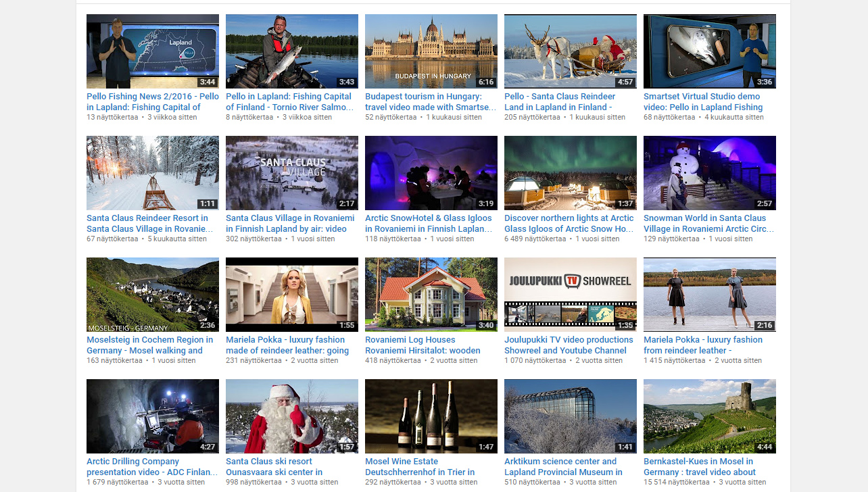868x492 pixels.
Task: Open the Rovaniemi log house thumbnail
Action: [431, 295]
